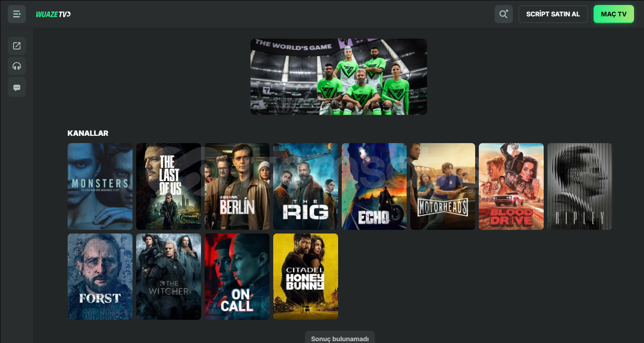Screen dimensions: 644x343
Task: Select the Citadel Honey Bunny poster
Action: point(305,277)
